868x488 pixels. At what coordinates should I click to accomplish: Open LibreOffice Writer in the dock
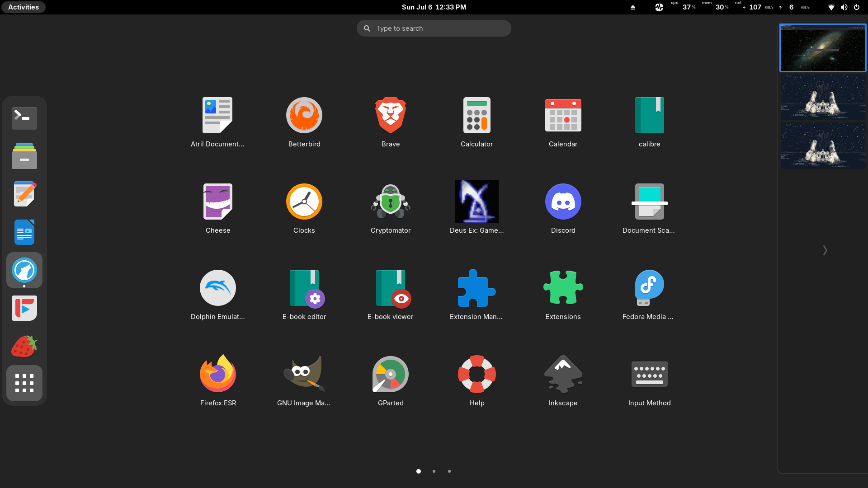[x=24, y=232]
